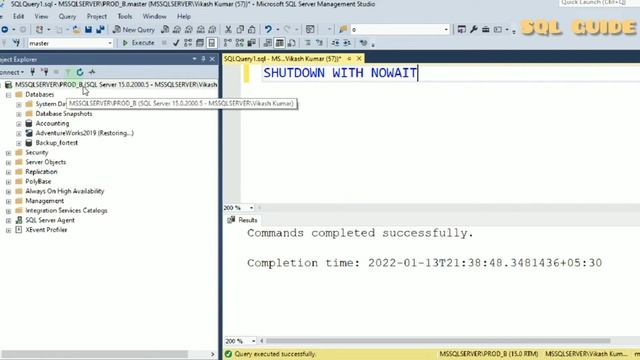This screenshot has height=360, width=640.
Task: Click the Navigate Back circular arrow icon
Action: tap(5, 29)
